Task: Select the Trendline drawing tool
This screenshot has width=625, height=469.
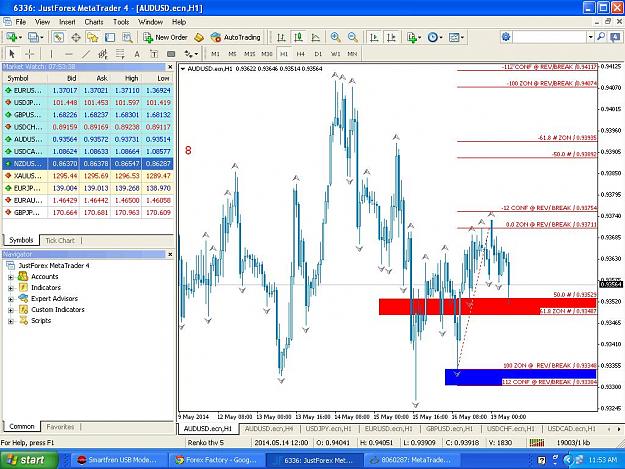Action: [x=86, y=53]
